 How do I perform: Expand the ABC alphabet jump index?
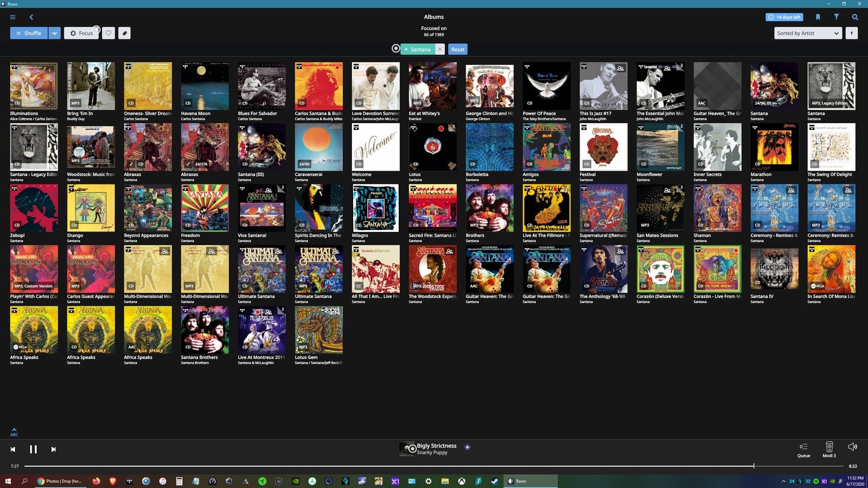tap(14, 432)
